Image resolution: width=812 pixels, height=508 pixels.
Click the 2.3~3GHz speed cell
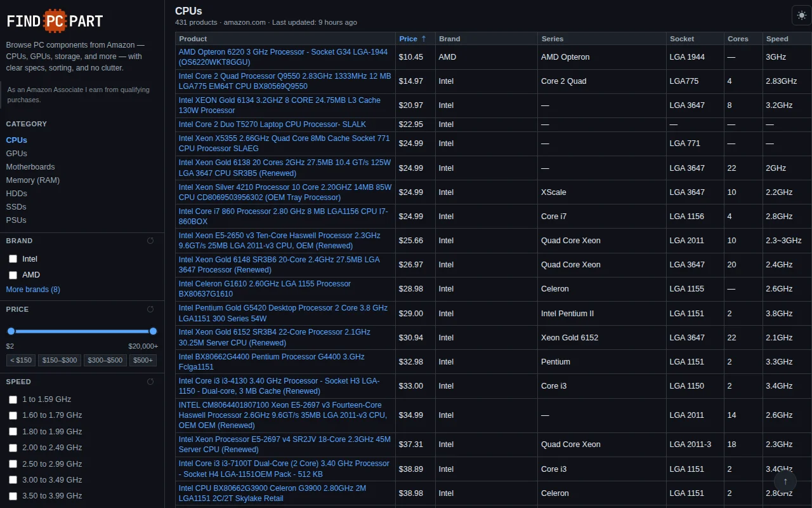(x=787, y=241)
